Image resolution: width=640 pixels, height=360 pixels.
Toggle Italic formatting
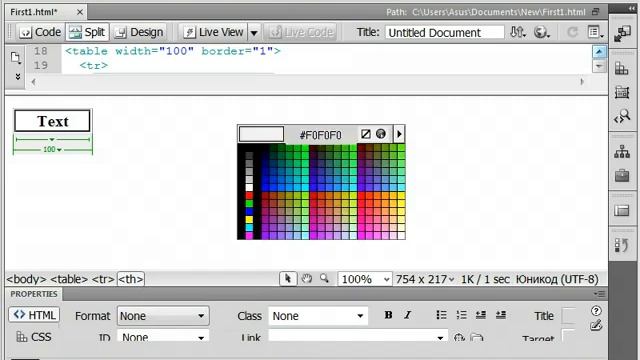point(407,315)
